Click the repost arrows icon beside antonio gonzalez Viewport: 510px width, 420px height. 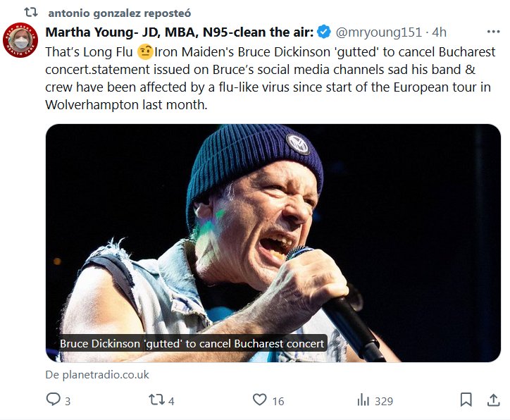pyautogui.click(x=32, y=13)
